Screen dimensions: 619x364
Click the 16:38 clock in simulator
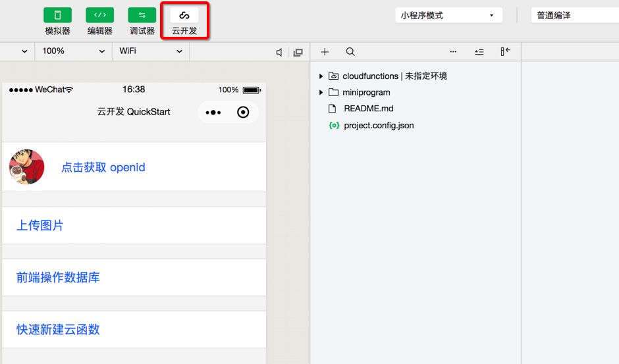[x=134, y=90]
